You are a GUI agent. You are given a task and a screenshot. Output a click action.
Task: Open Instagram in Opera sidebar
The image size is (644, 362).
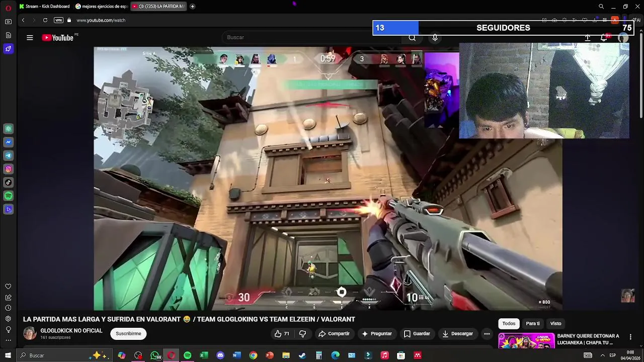(x=8, y=169)
